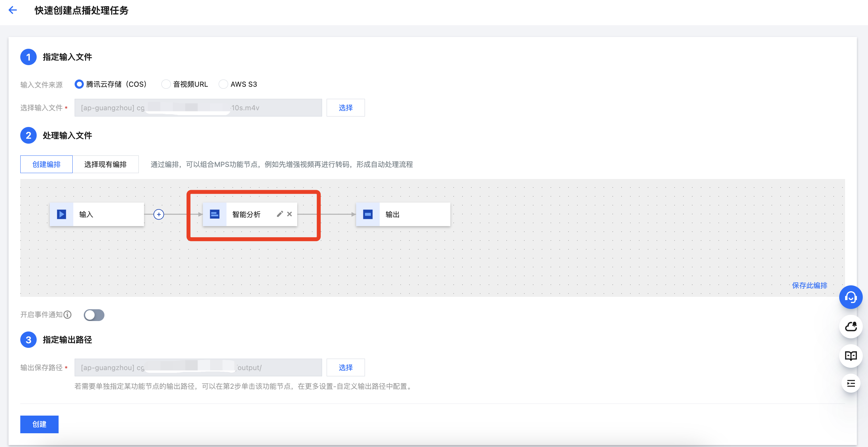The width and height of the screenshot is (868, 447).
Task: Click the back arrow icon
Action: pyautogui.click(x=13, y=10)
